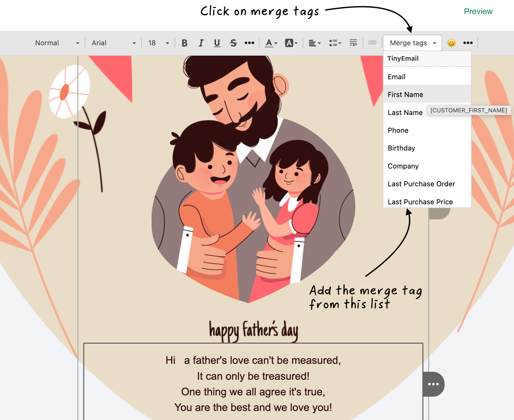Click the more text formatting ellipsis icon
Image resolution: width=514 pixels, height=420 pixels.
[x=249, y=43]
